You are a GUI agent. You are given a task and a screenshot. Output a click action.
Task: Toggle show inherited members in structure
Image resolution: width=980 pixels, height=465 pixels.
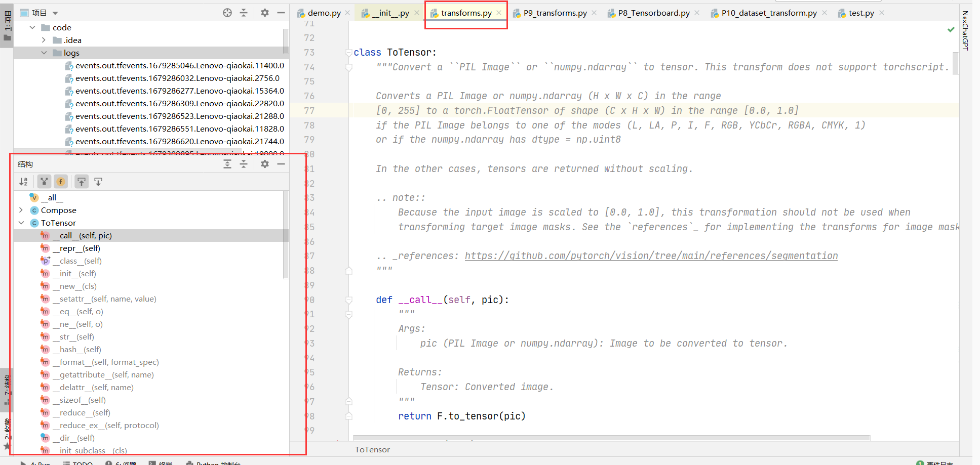tap(45, 182)
